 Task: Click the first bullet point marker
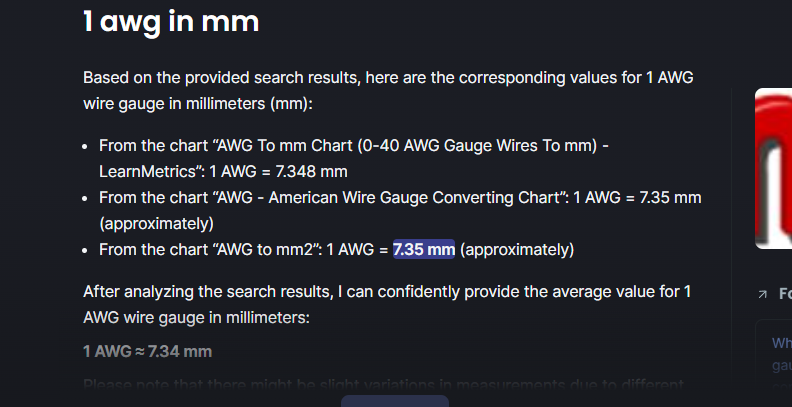click(85, 146)
